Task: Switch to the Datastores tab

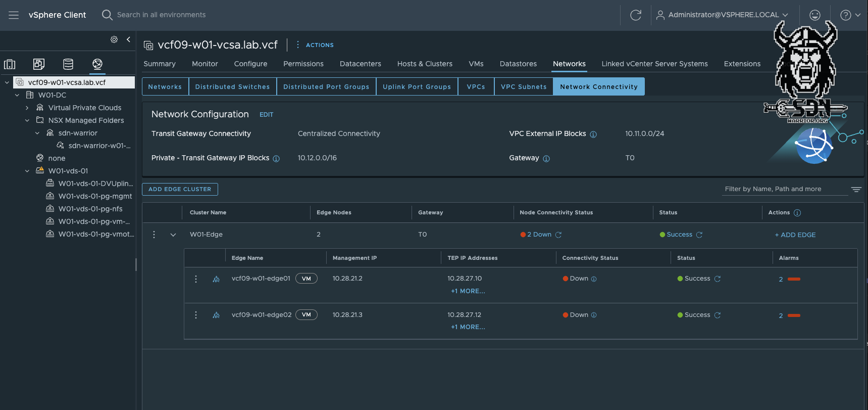Action: 518,64
